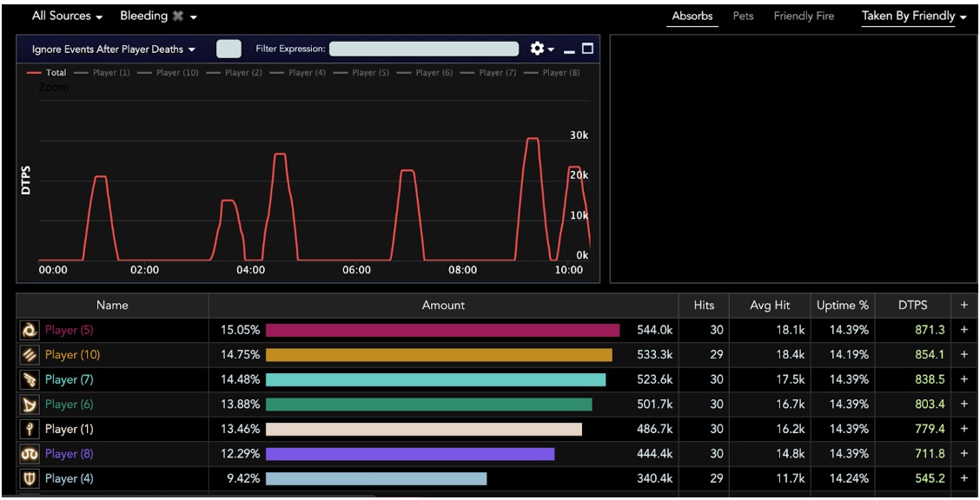This screenshot has width=980, height=500.
Task: Click the magenta Player (5) amount bar
Action: 442,330
